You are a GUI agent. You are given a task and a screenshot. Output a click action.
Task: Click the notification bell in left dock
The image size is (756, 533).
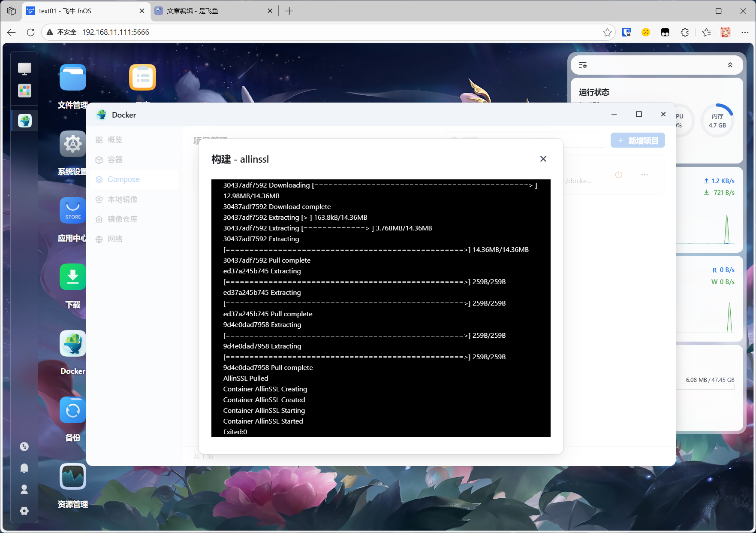click(x=24, y=468)
